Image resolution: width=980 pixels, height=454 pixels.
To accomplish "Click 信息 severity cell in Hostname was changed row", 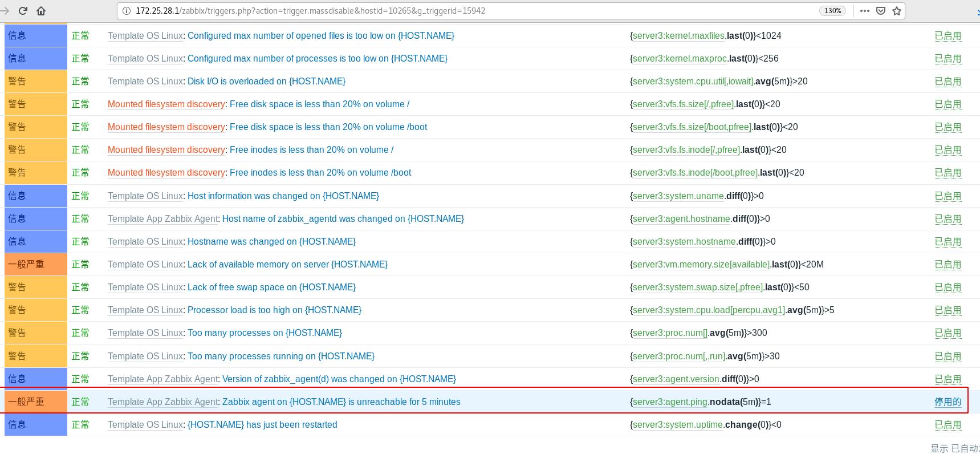I will click(x=36, y=241).
